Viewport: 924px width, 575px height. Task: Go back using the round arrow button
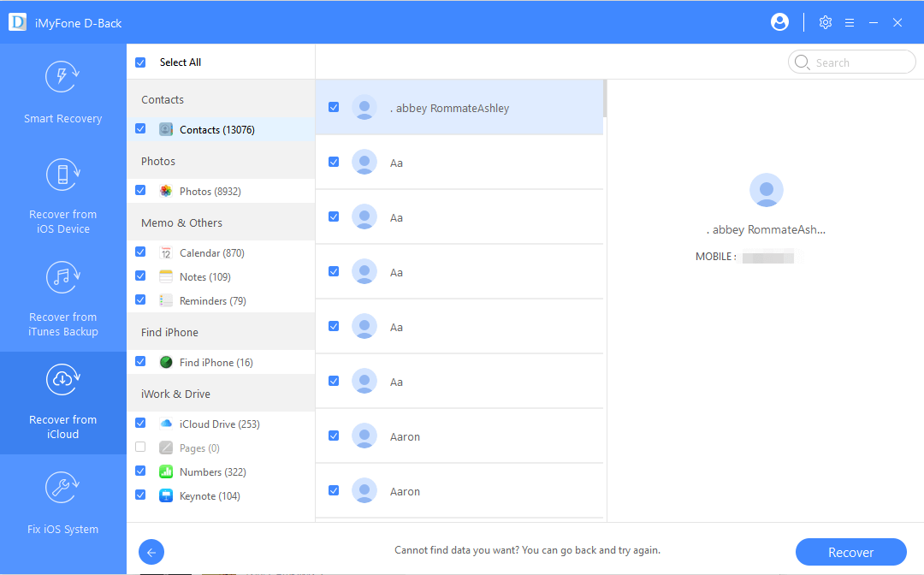[151, 552]
